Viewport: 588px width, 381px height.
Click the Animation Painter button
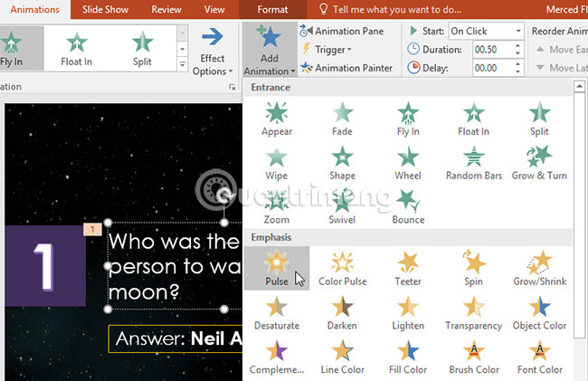click(346, 68)
